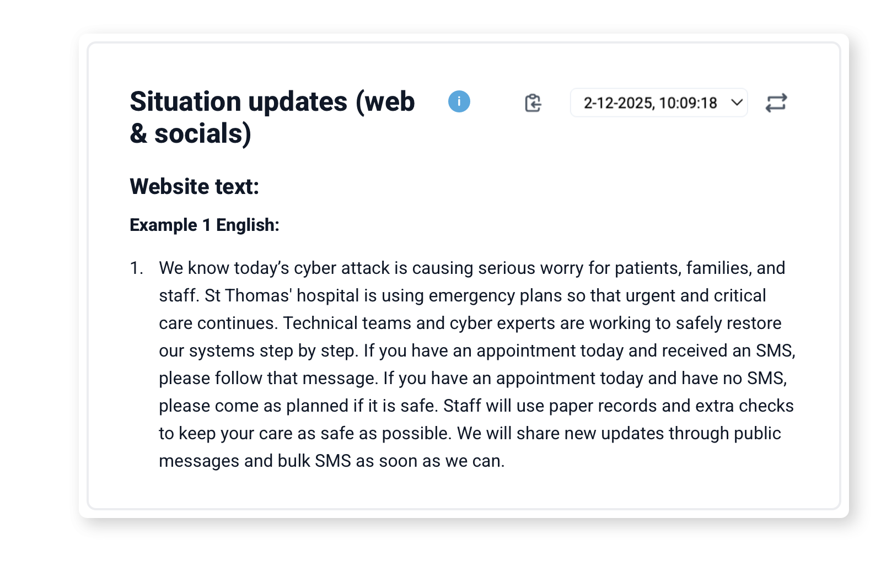The width and height of the screenshot is (881, 588).
Task: Click the Situation updates (web & socials) heading
Action: coord(272,117)
